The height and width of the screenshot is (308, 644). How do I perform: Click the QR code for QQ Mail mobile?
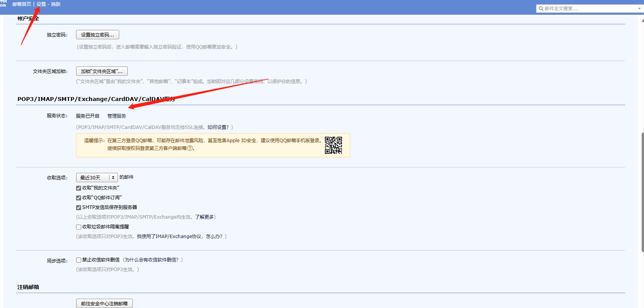click(333, 145)
